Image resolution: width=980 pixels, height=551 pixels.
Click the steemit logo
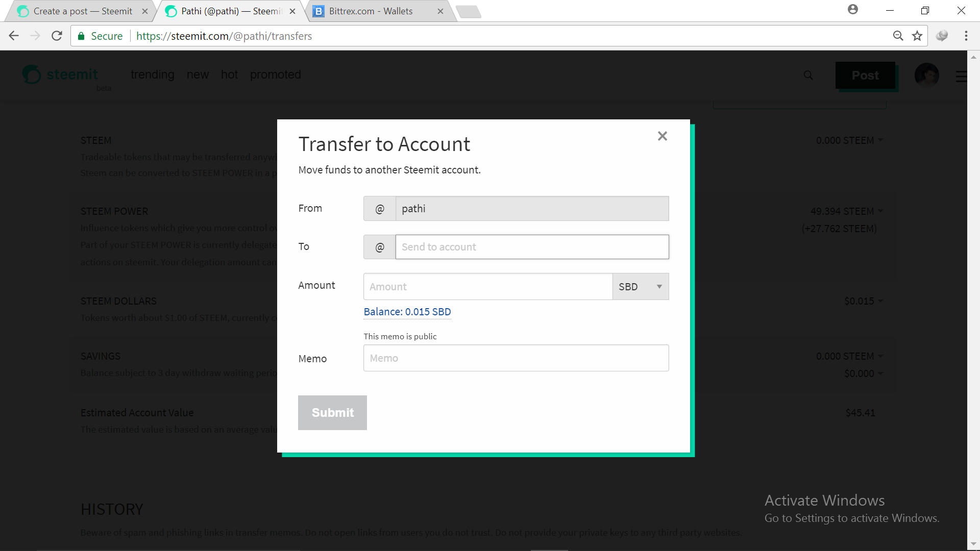pyautogui.click(x=60, y=75)
